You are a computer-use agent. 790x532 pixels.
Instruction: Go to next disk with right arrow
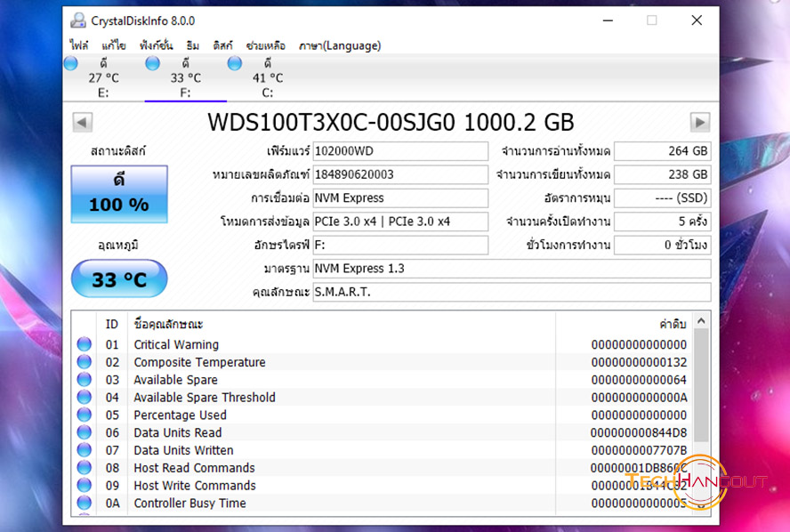click(x=700, y=122)
